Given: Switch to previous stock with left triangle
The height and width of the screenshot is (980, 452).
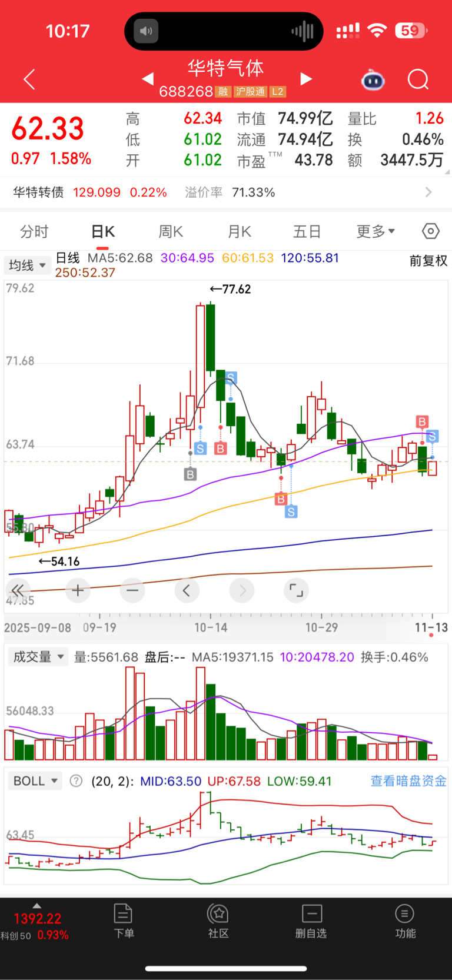Looking at the screenshot, I should [x=148, y=78].
